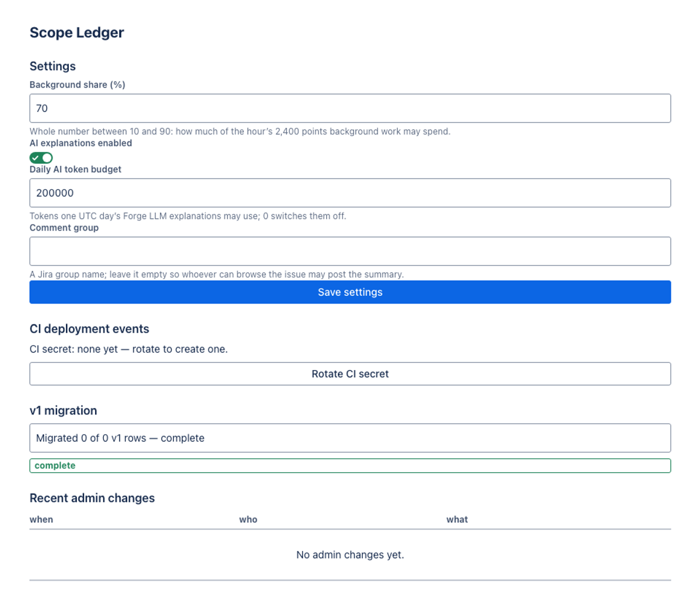Click the 'Background share (%)' label
This screenshot has height=604, width=700.
78,85
